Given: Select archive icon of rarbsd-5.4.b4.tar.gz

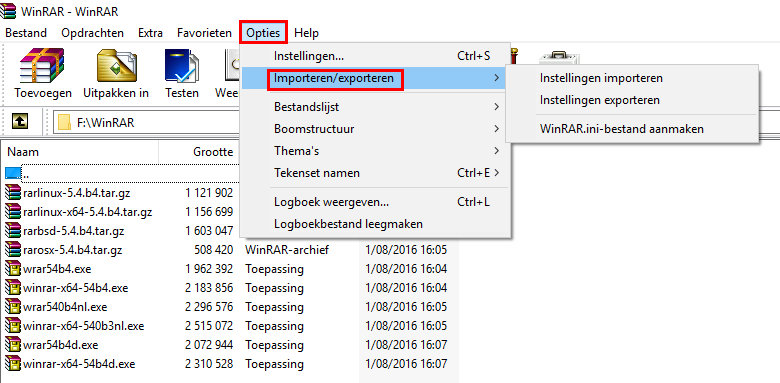Looking at the screenshot, I should [x=13, y=231].
